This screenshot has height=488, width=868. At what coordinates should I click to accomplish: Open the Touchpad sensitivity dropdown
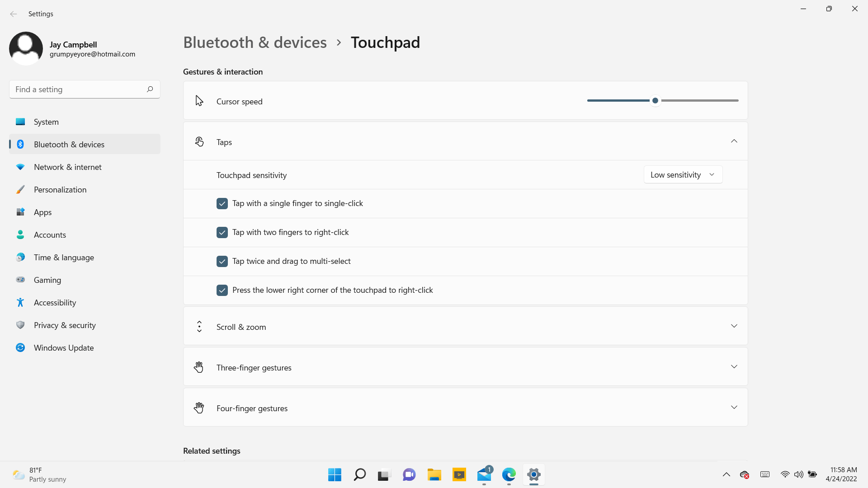click(x=683, y=175)
